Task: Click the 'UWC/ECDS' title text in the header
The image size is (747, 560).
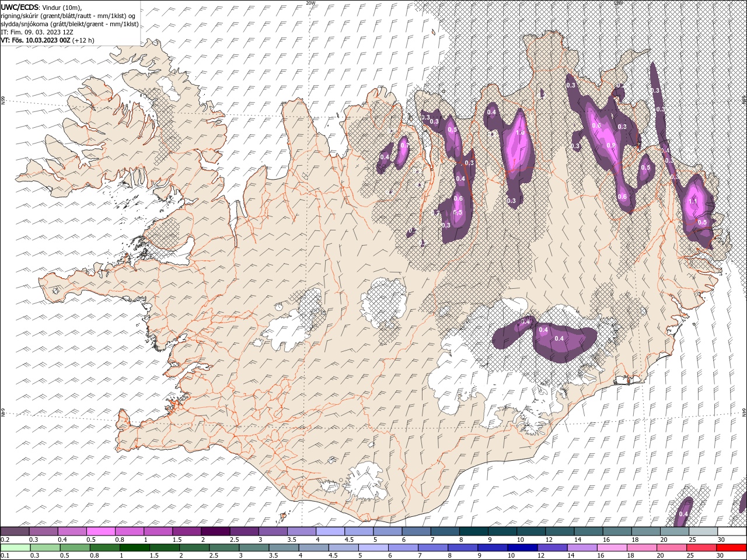Action: 20,7
